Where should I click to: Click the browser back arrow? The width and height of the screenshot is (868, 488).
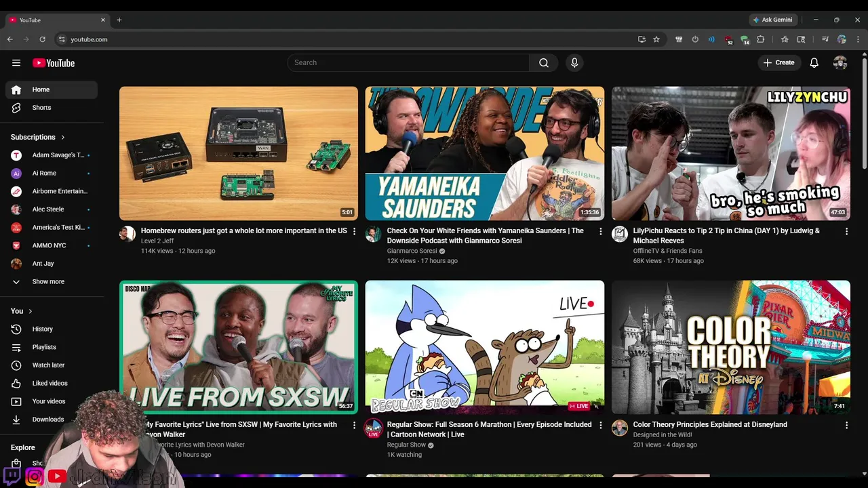10,39
